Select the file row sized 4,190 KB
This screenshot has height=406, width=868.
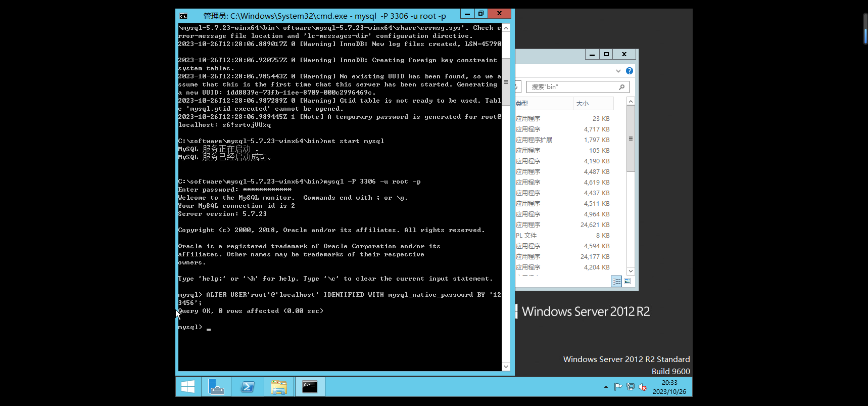click(x=564, y=161)
